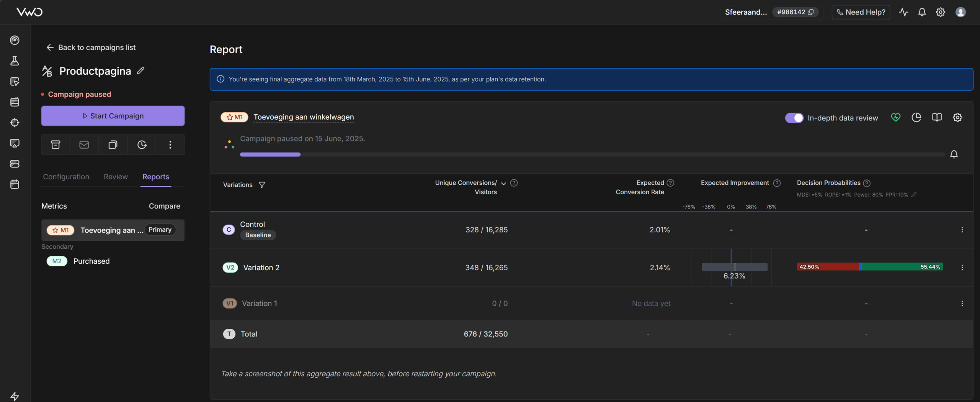
Task: Click the clone campaign icon
Action: (x=113, y=144)
